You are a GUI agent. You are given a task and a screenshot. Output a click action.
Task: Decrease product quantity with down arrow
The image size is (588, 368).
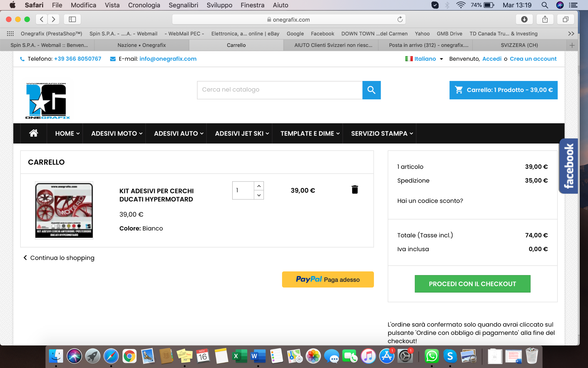pyautogui.click(x=259, y=195)
